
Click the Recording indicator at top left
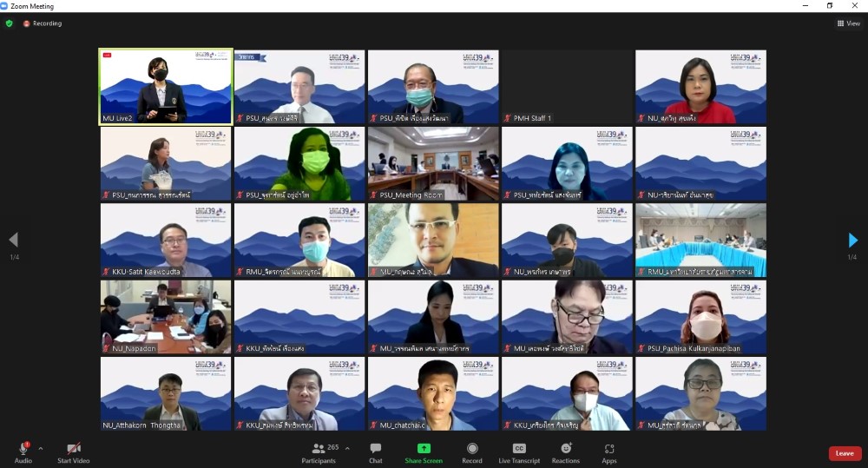[43, 23]
